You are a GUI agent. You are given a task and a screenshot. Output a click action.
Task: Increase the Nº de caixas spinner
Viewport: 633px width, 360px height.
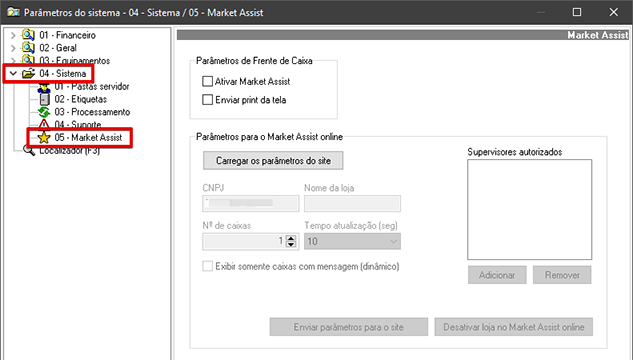click(291, 238)
